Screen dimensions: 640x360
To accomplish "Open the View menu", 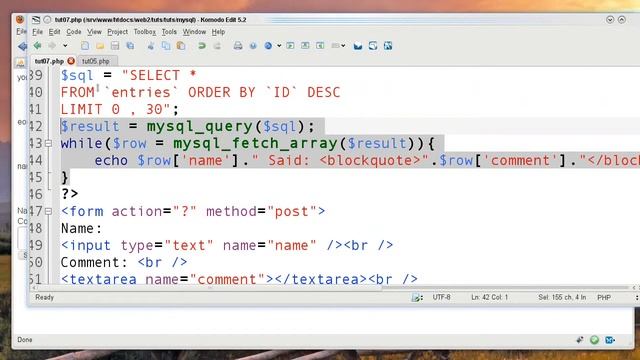I will [94, 32].
